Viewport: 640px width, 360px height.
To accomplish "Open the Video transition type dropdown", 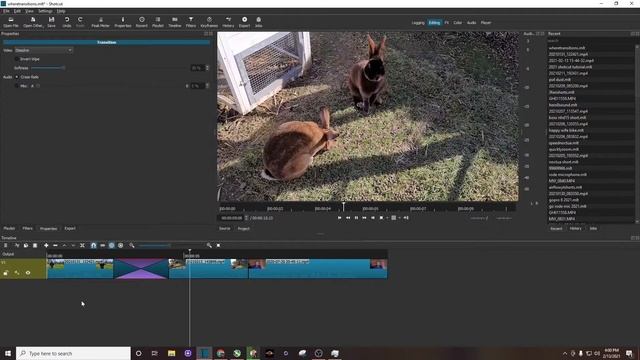I will [44, 50].
